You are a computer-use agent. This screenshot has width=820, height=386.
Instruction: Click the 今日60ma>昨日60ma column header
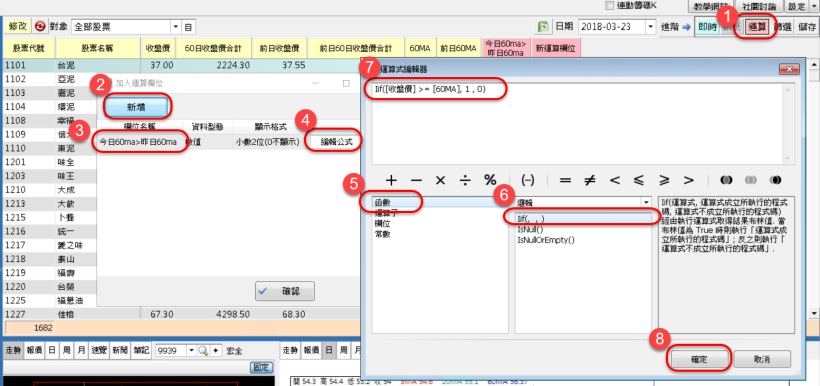pos(506,49)
